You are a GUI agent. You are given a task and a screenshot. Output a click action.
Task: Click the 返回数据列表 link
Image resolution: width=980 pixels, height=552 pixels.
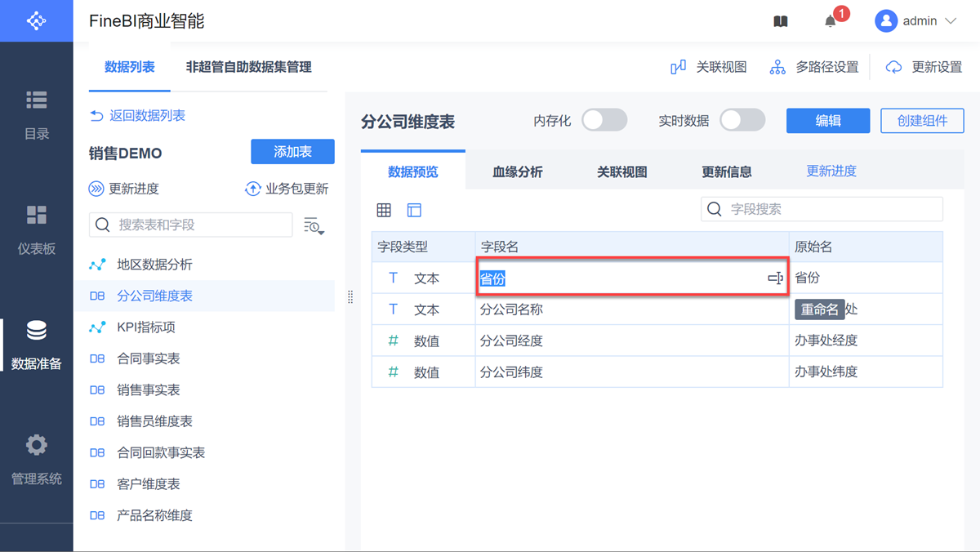[137, 116]
